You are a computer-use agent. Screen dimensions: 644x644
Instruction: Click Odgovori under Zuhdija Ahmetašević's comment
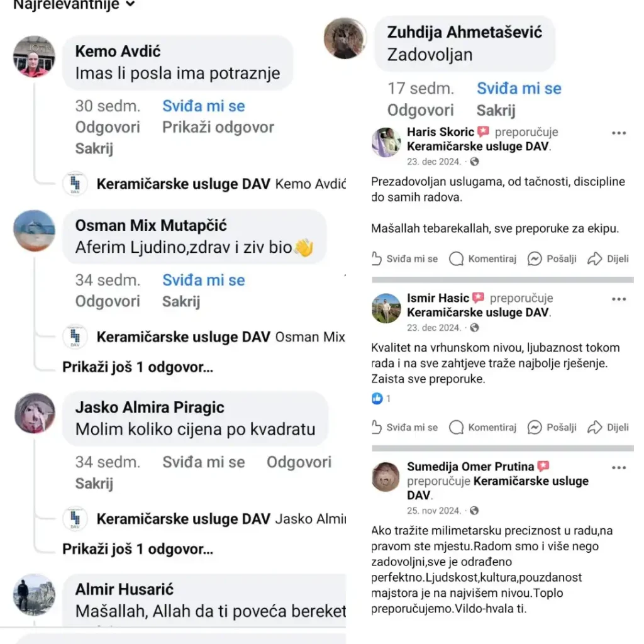pyautogui.click(x=421, y=109)
